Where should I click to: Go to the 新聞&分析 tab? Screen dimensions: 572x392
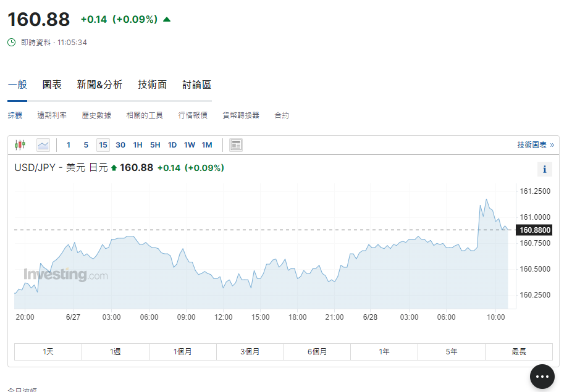point(99,85)
